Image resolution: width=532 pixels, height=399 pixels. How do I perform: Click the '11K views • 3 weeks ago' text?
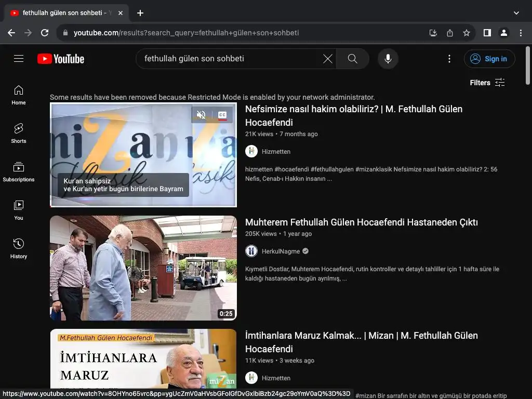[x=280, y=361]
